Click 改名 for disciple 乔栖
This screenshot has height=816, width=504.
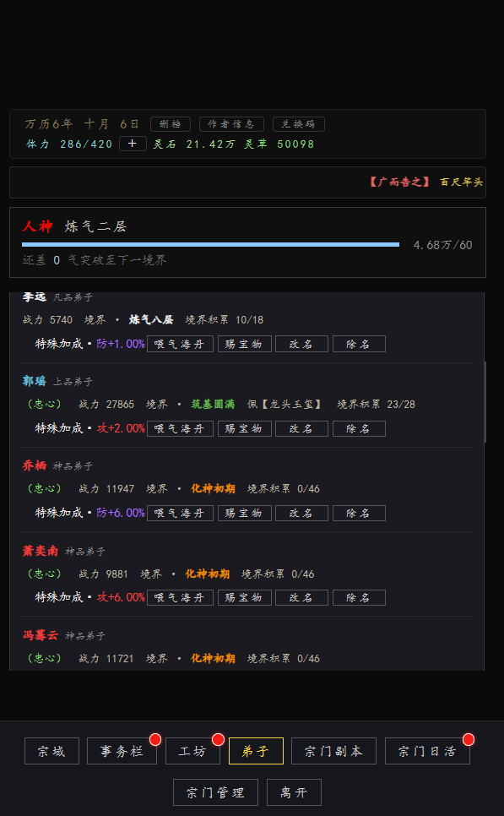click(x=301, y=513)
